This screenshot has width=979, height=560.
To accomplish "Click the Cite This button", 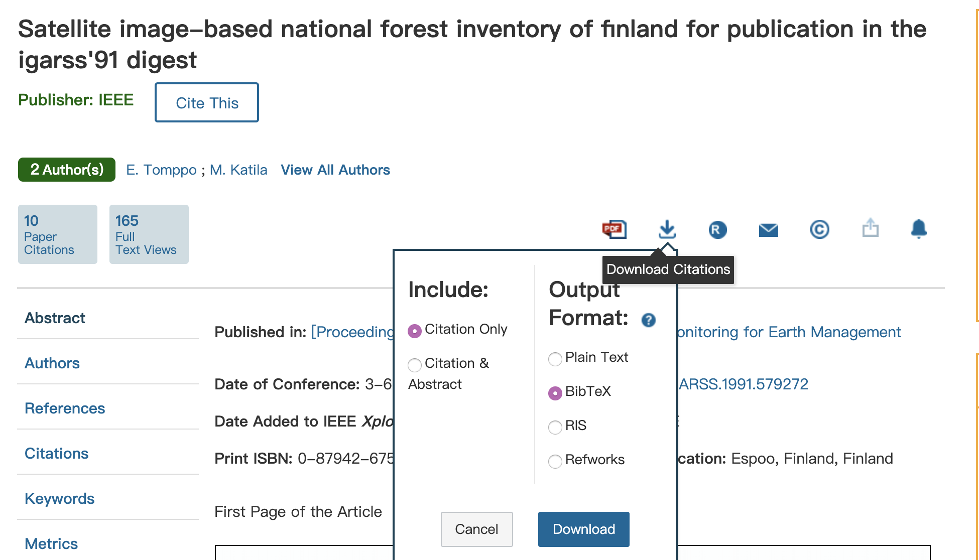I will coord(207,103).
